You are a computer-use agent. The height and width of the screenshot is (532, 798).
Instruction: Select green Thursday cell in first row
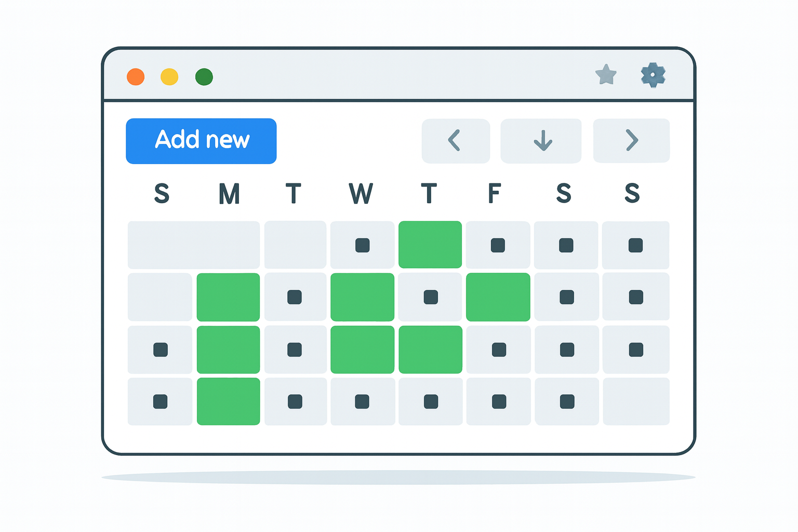point(430,245)
